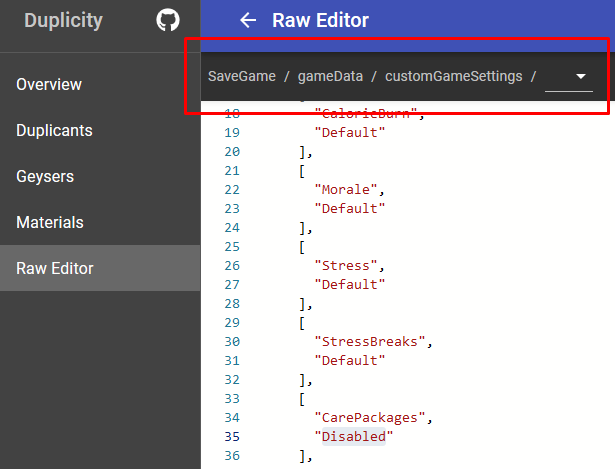This screenshot has width=615, height=469.
Task: Click the "Stress" string on line 26
Action: 346,265
